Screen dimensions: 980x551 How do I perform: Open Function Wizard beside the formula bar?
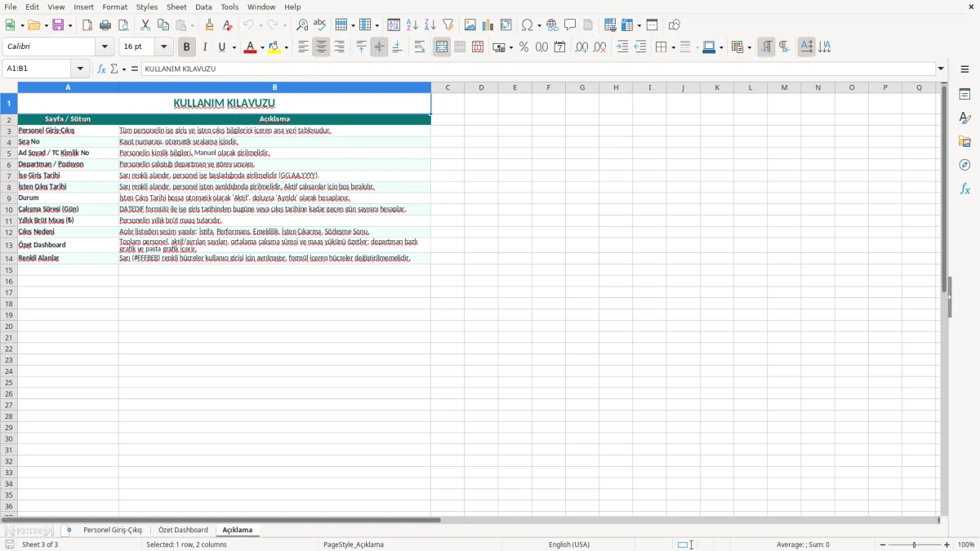[x=101, y=69]
